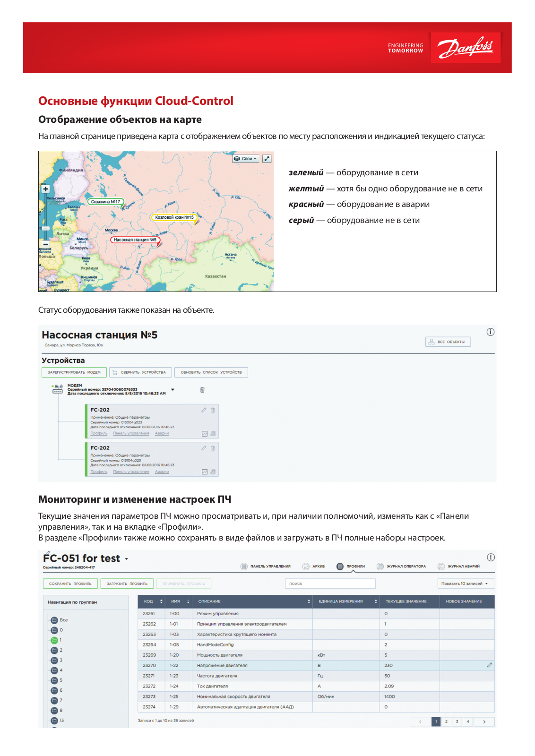Edit Напряжение двигателя value with pencil icon
Screen dimensions: 535x756
click(x=490, y=665)
